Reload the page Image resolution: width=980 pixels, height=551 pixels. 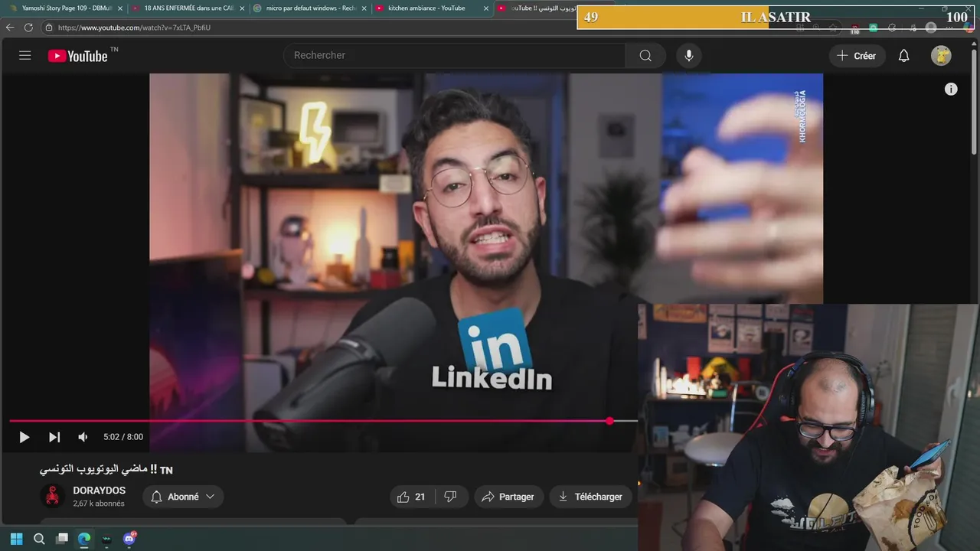pos(28,27)
